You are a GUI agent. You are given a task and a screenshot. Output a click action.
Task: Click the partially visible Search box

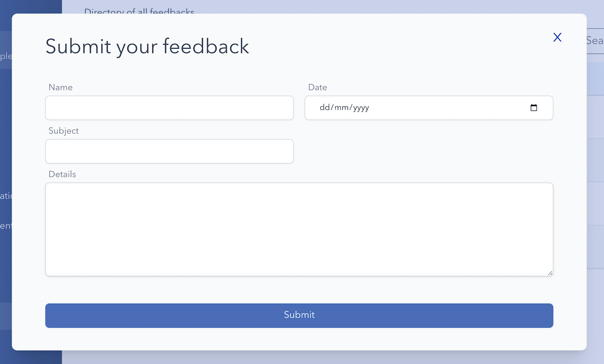click(595, 41)
